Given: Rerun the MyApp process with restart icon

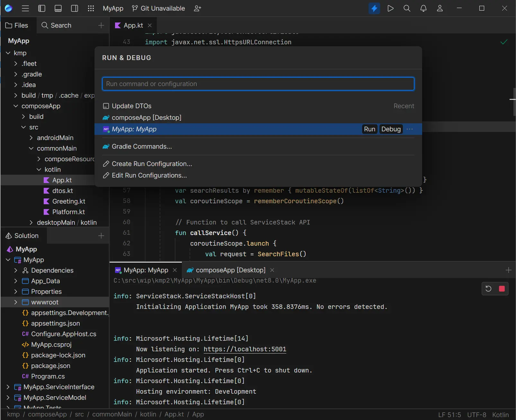Looking at the screenshot, I should click(x=488, y=289).
